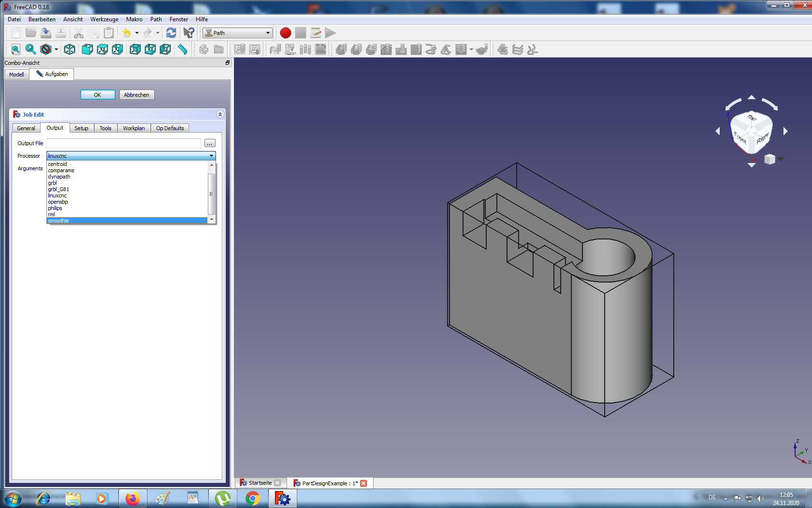Open Firefox from the taskbar

coord(132,498)
